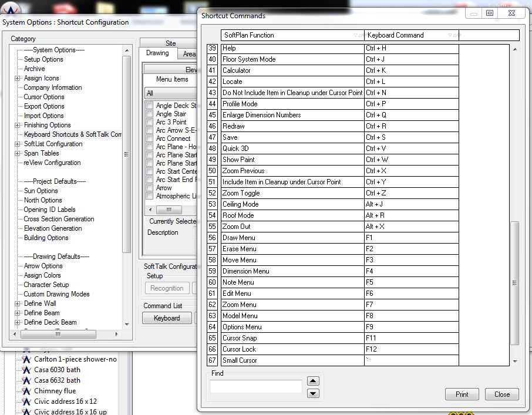Click the Shortcut Commands vertical scrollbar
The image size is (532, 415).
pyautogui.click(x=515, y=282)
